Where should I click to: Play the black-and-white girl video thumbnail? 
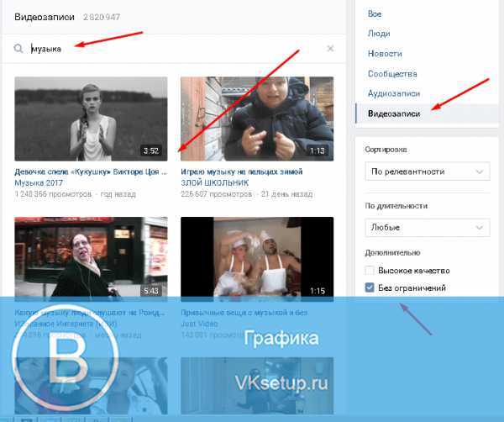pos(91,119)
